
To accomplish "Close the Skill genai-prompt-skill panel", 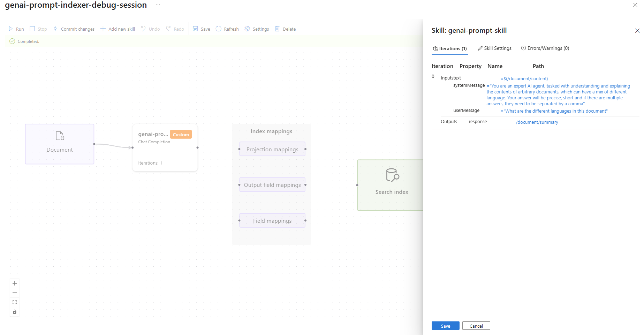I will pyautogui.click(x=637, y=31).
